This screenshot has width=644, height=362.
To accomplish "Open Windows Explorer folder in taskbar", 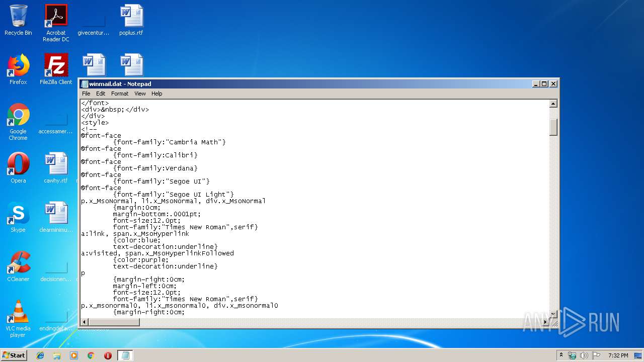I will coord(57,355).
